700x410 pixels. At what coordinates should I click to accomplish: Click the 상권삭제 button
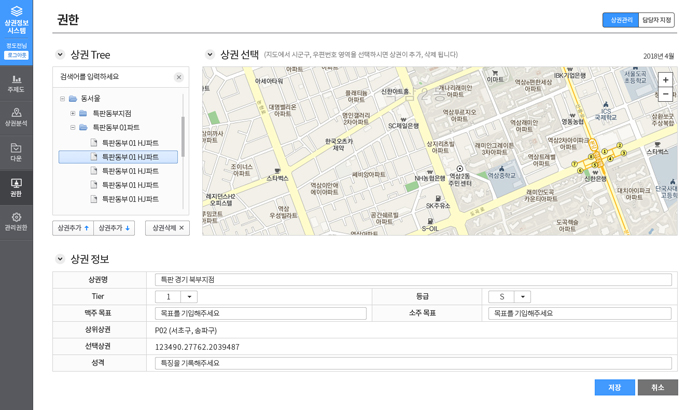(x=167, y=228)
